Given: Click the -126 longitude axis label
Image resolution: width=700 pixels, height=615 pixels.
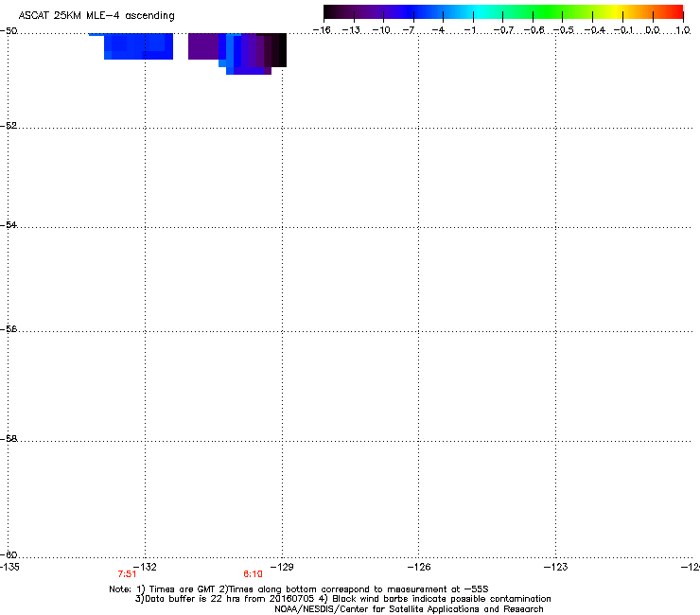Looking at the screenshot, I should [x=419, y=567].
